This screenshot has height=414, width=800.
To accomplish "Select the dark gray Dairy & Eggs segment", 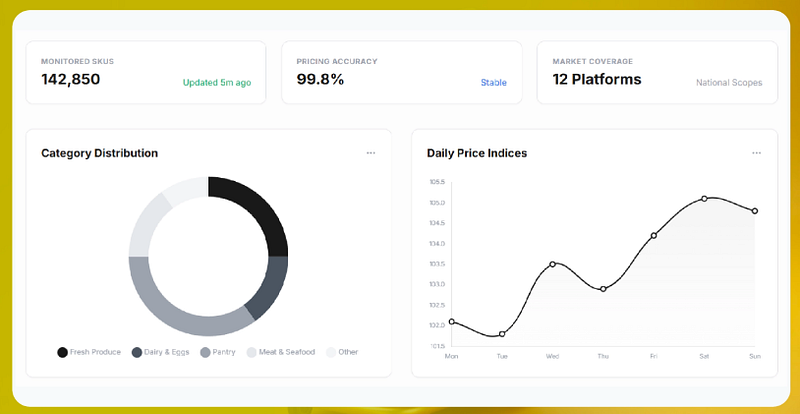I will 269,286.
